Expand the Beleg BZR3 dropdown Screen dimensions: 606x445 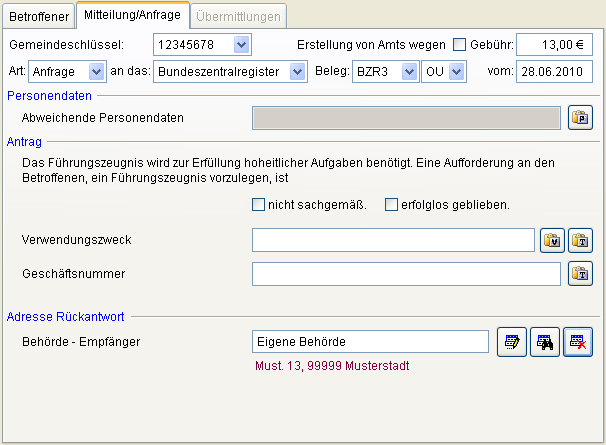point(408,72)
